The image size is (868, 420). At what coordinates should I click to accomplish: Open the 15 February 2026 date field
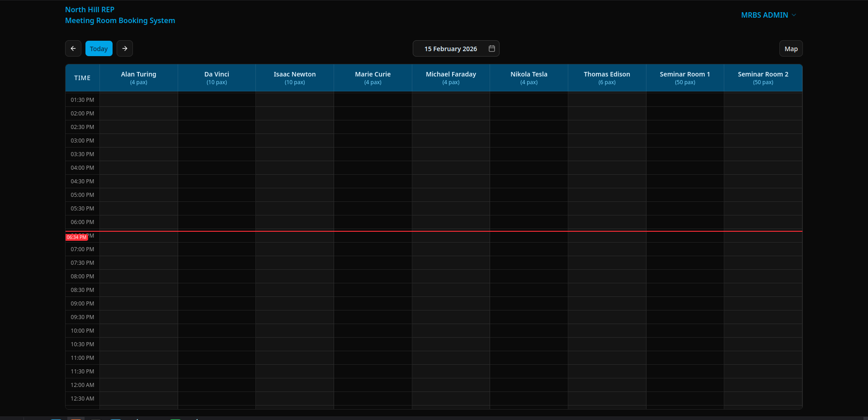coord(450,48)
